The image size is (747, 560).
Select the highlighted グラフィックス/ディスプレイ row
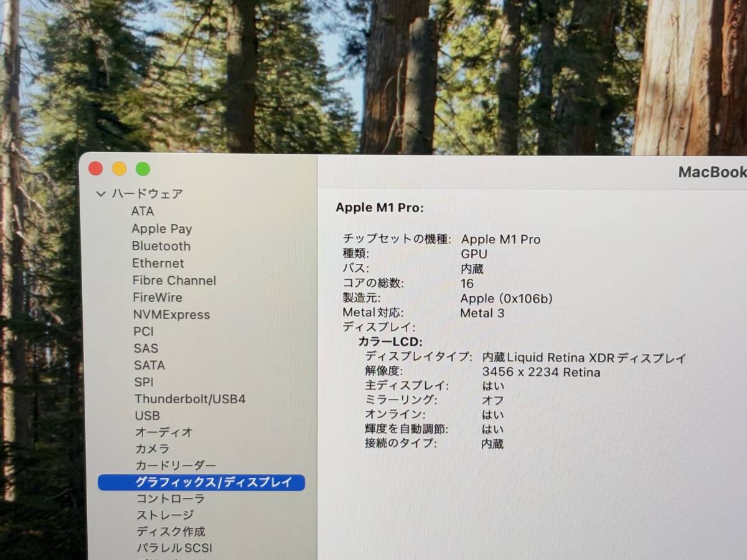click(x=201, y=482)
